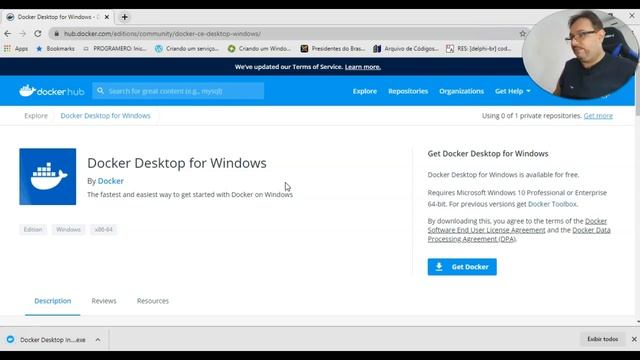Focus the Search for great content field
The width and height of the screenshot is (640, 360).
178,91
